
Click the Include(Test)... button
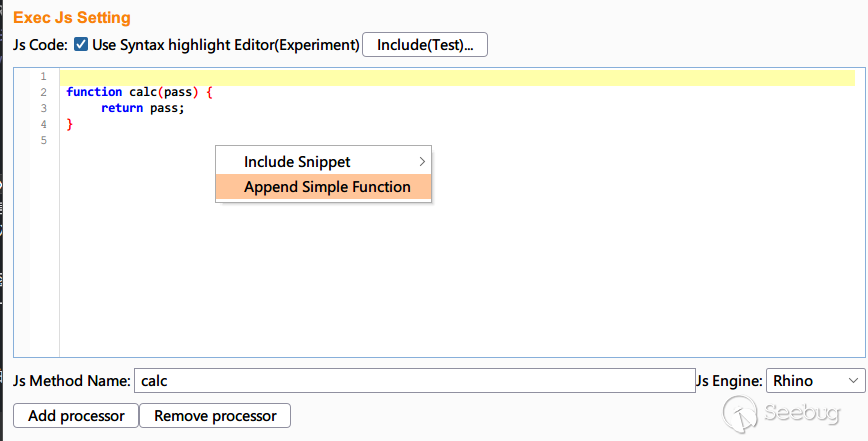[425, 45]
